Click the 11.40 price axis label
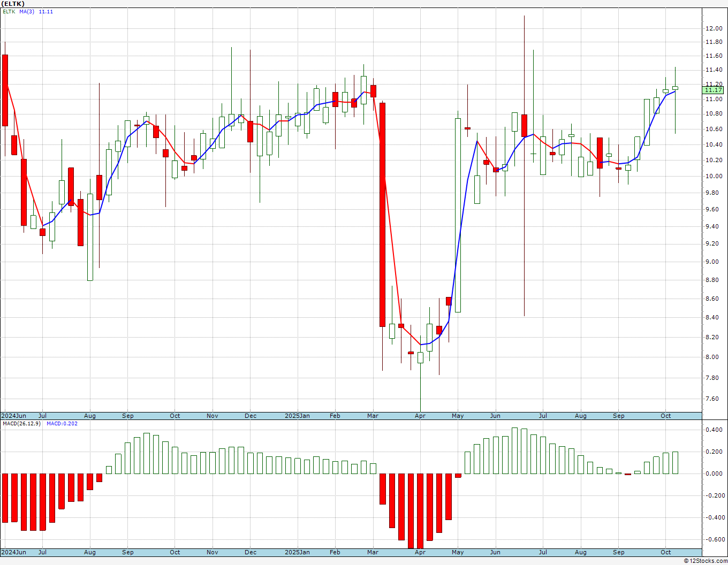728x565 pixels. (x=714, y=70)
